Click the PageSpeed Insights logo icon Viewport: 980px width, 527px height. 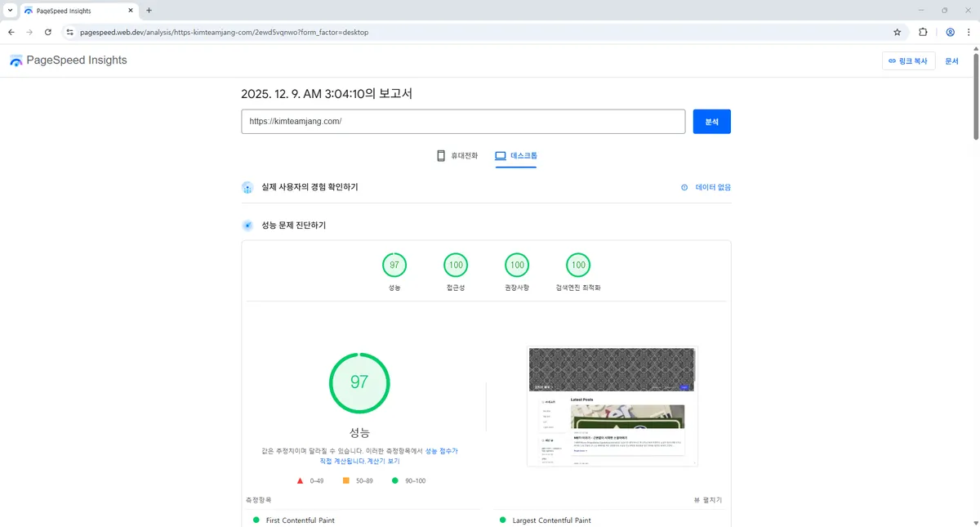(x=16, y=60)
